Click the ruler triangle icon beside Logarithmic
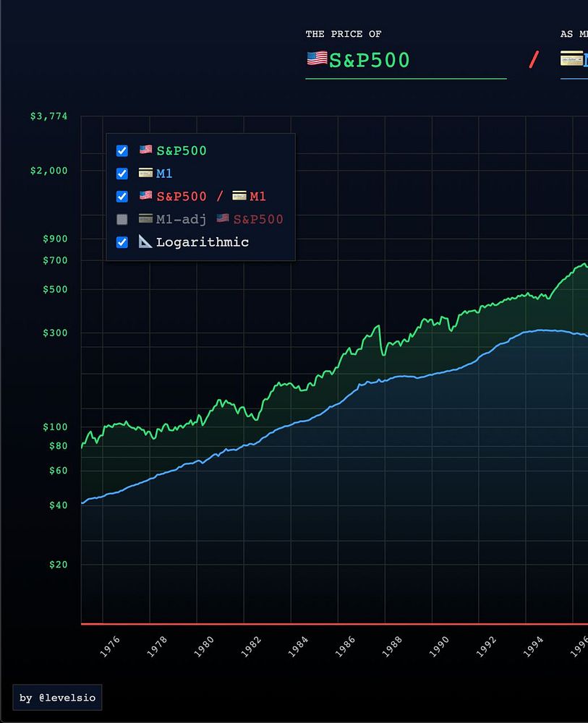 coord(145,241)
